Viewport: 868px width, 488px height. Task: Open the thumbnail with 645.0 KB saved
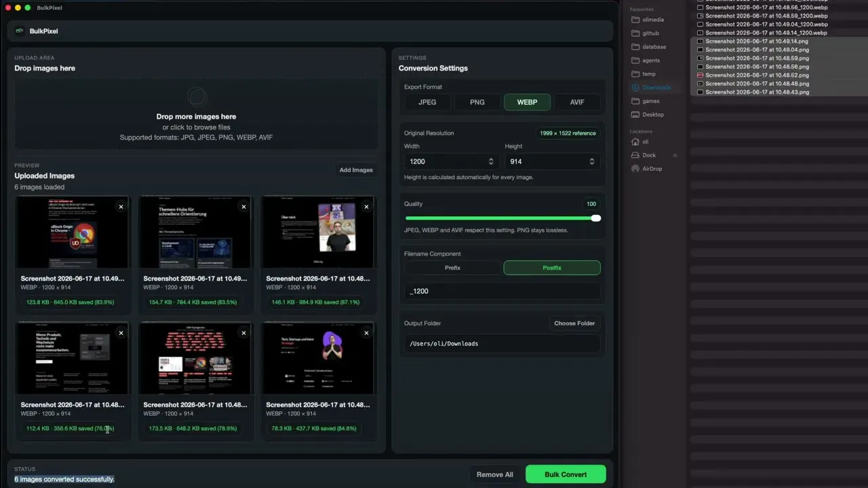coord(72,232)
